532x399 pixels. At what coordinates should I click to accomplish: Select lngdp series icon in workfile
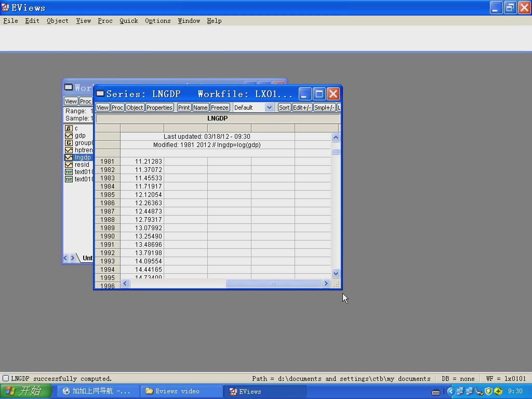[69, 157]
